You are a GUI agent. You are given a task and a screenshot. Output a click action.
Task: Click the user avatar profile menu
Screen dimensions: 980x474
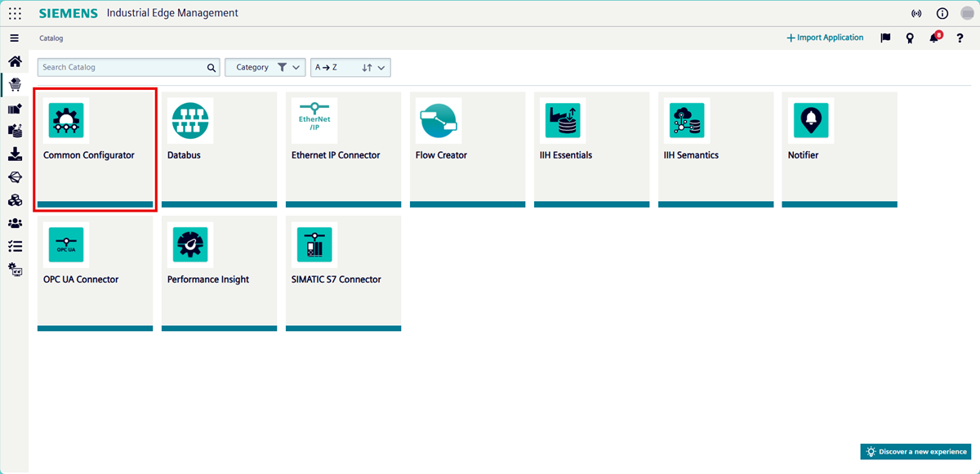coord(967,13)
